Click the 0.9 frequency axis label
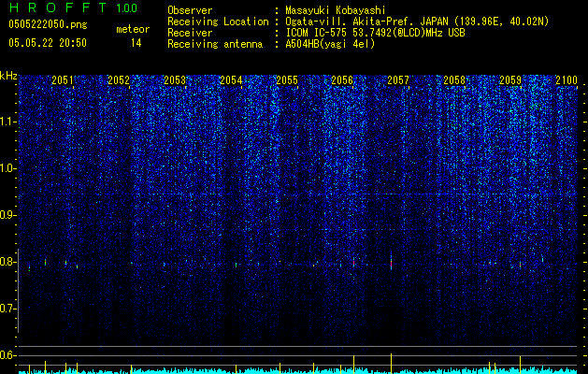Viewport: 588px width, 374px height. coord(7,215)
